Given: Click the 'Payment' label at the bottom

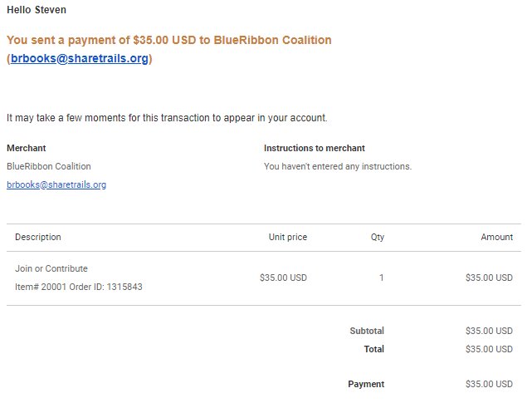Looking at the screenshot, I should [x=366, y=384].
